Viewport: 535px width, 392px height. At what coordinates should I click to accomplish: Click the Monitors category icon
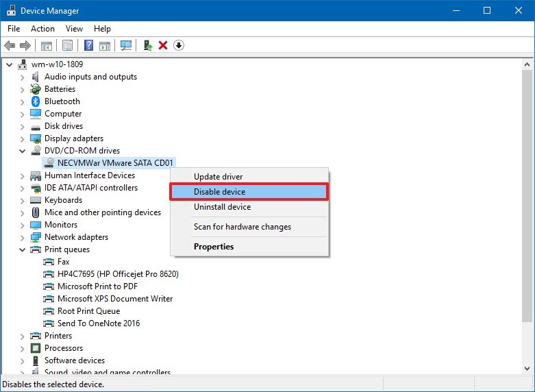[36, 225]
